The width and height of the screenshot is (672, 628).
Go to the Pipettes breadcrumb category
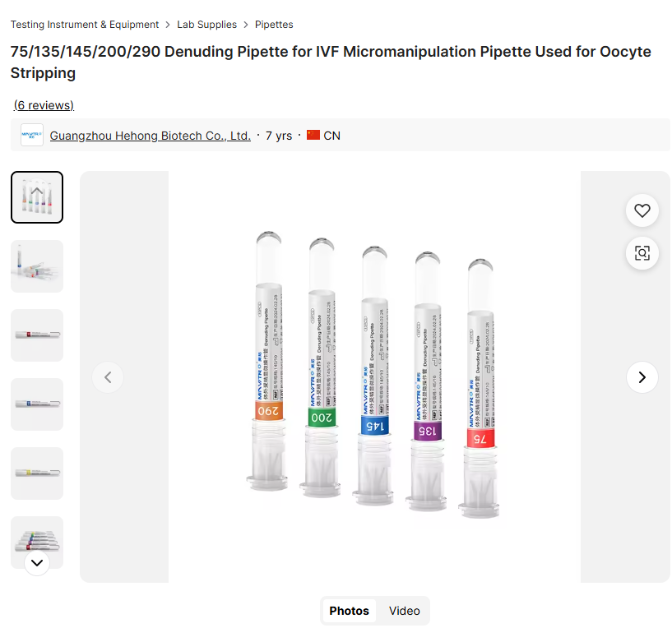(274, 25)
